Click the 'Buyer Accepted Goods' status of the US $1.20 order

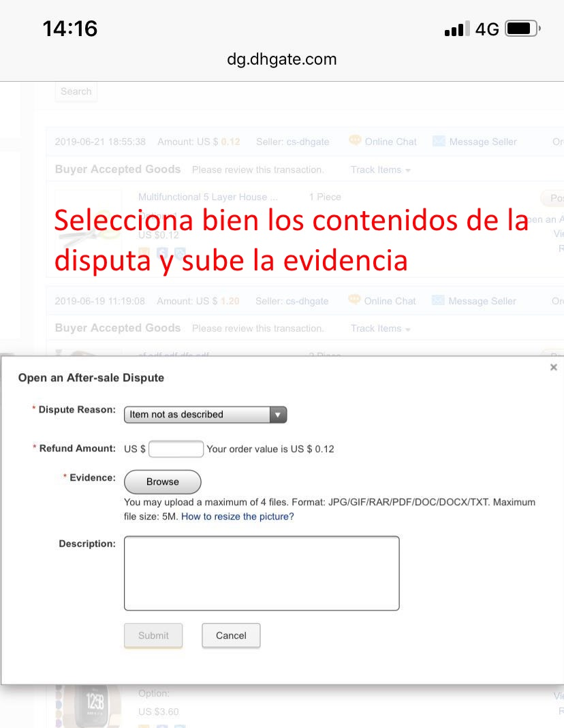coord(117,328)
